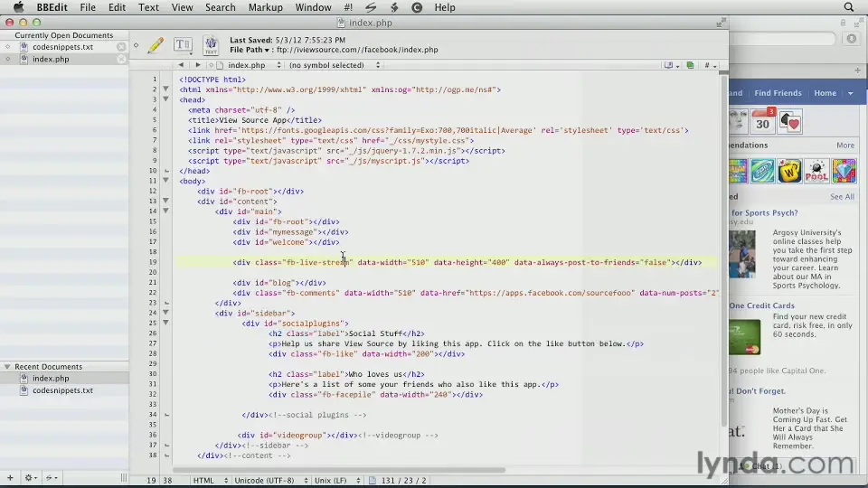Click the Pool game icon in Facebook window
This screenshot has height=488, width=868.
tap(816, 171)
